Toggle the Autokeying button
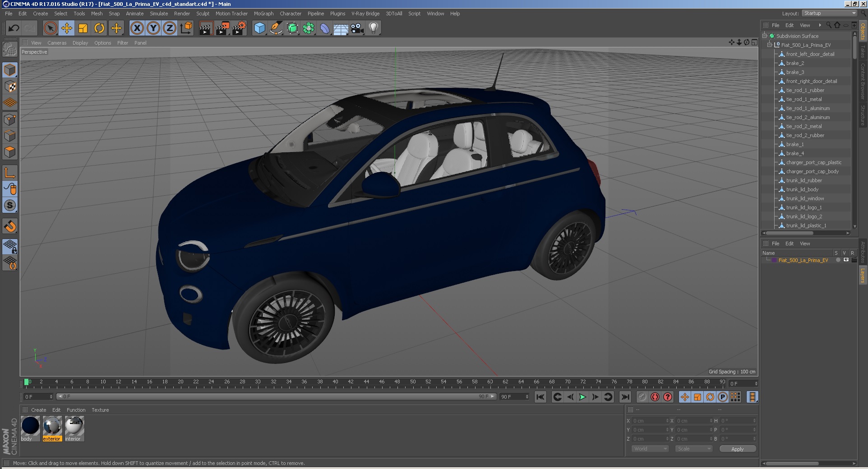The image size is (868, 469). [x=655, y=397]
